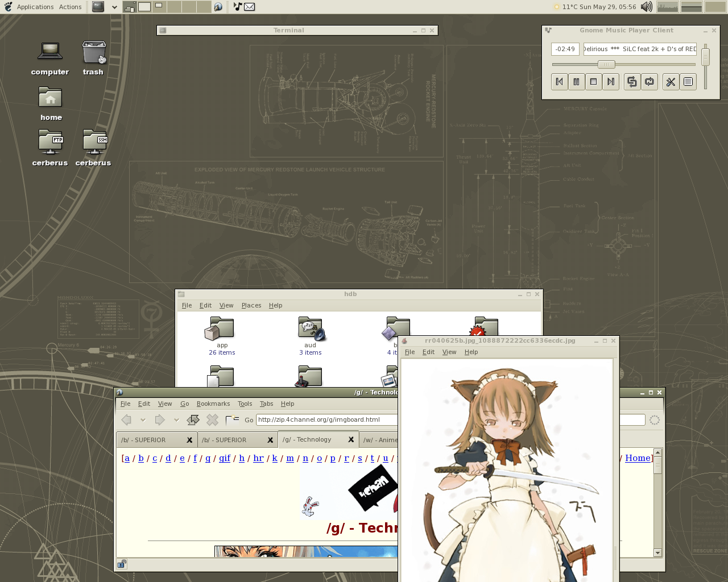Open the Applications menu in top panel
Screen dimensions: 728x582
point(35,7)
